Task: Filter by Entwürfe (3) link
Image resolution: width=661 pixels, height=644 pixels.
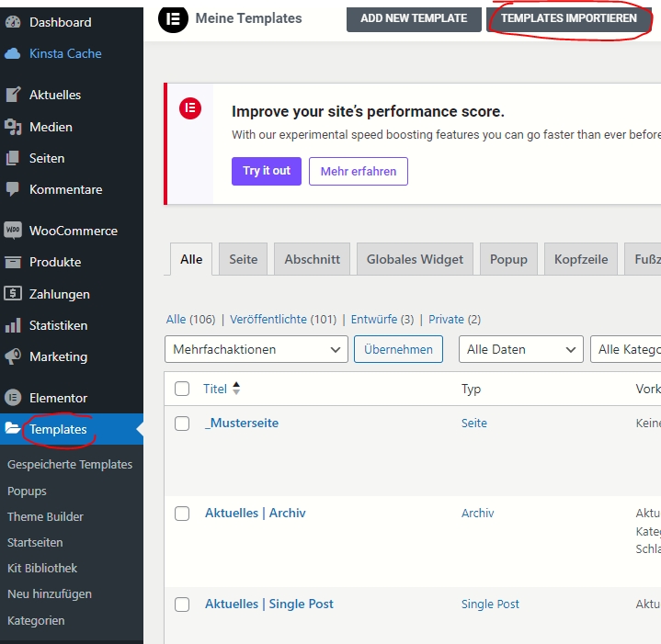Action: [382, 320]
